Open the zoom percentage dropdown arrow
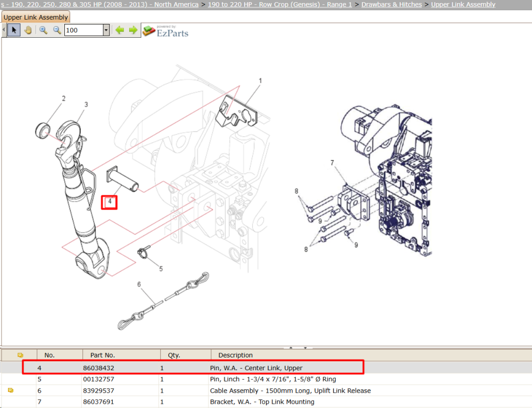 coord(106,30)
